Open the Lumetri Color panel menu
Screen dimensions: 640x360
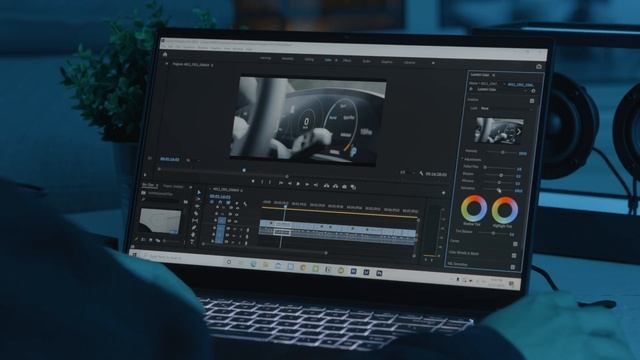[x=493, y=76]
